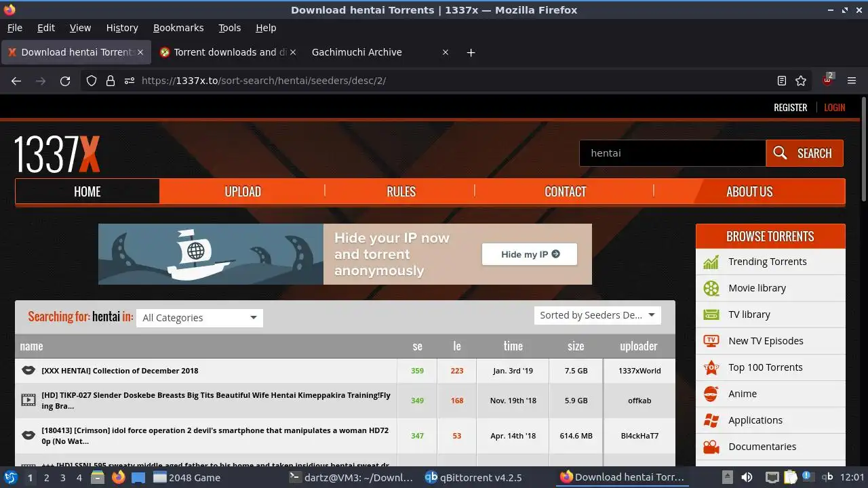Open the permissions icon in the address bar

click(130, 81)
